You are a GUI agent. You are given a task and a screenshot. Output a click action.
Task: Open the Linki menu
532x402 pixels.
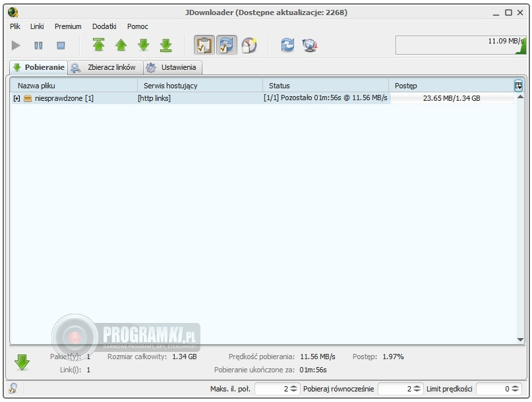point(37,26)
